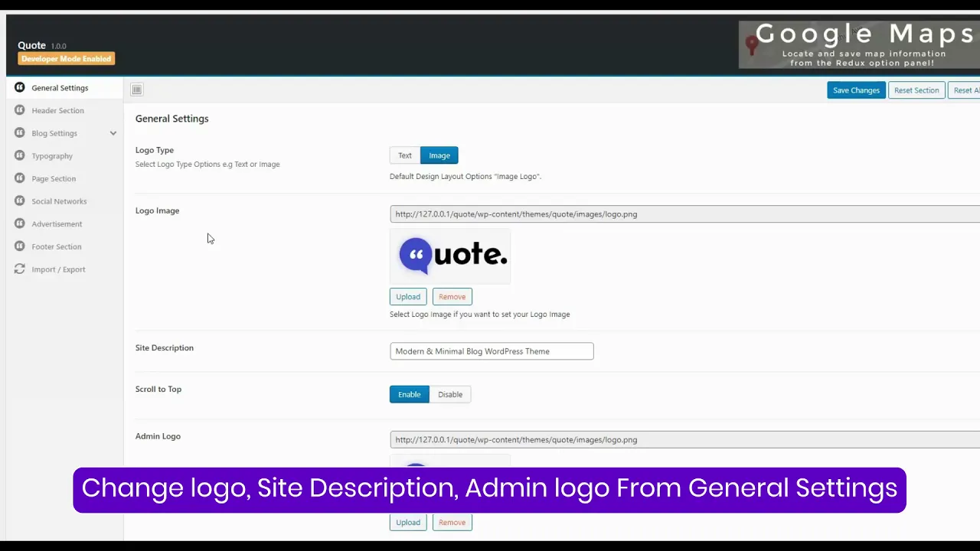Enable Scroll to Top
This screenshot has height=551, width=980.
tap(409, 394)
